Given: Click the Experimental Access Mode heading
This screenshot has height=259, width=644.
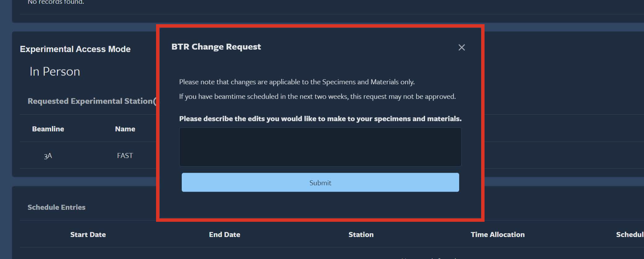Looking at the screenshot, I should [75, 49].
